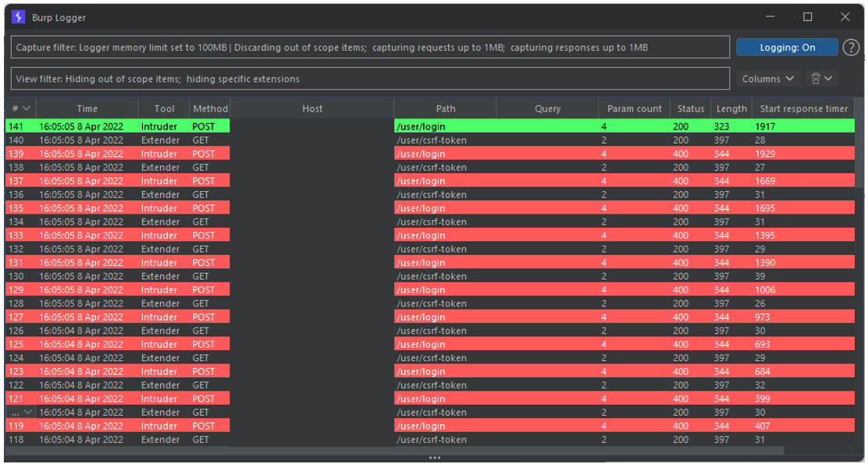Image resolution: width=868 pixels, height=464 pixels.
Task: Click the horizontal scrollbar at table bottom
Action: pos(390,451)
